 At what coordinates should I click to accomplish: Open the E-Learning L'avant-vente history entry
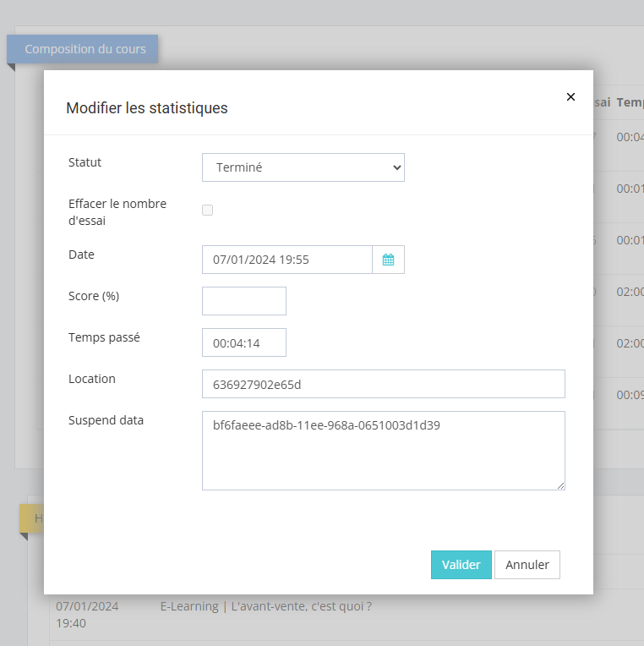(x=265, y=606)
